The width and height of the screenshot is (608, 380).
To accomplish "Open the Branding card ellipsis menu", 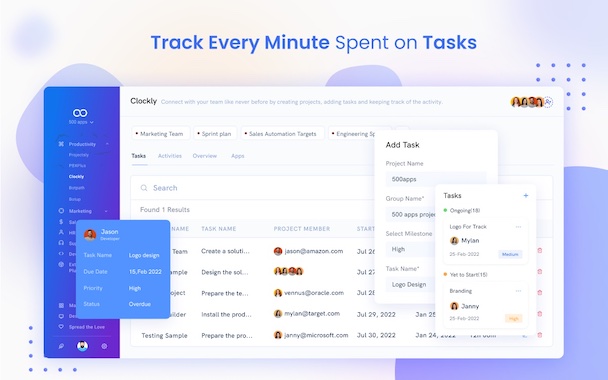I will [518, 291].
